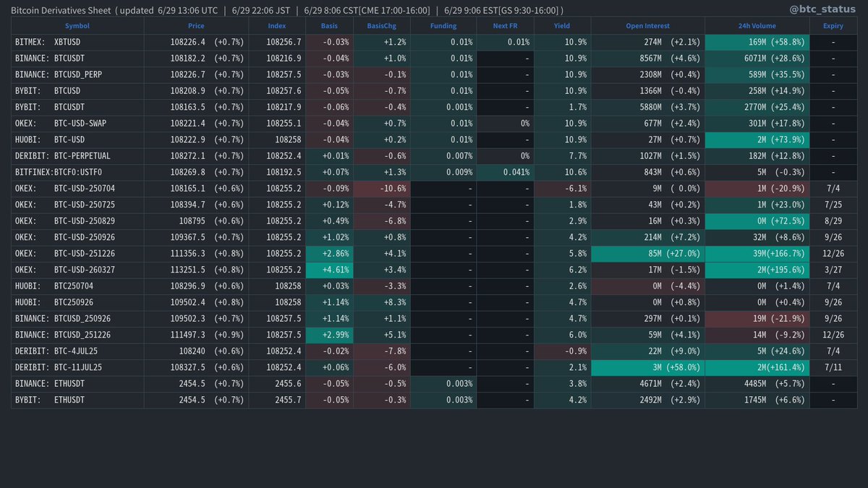
Task: Click the 0.009% funding cell
Action: tap(443, 172)
